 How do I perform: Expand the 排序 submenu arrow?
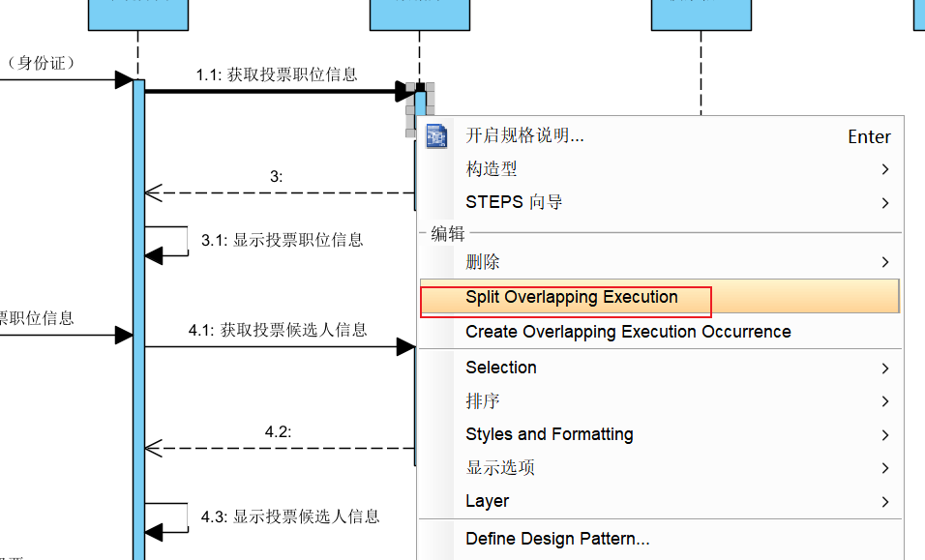pos(885,401)
